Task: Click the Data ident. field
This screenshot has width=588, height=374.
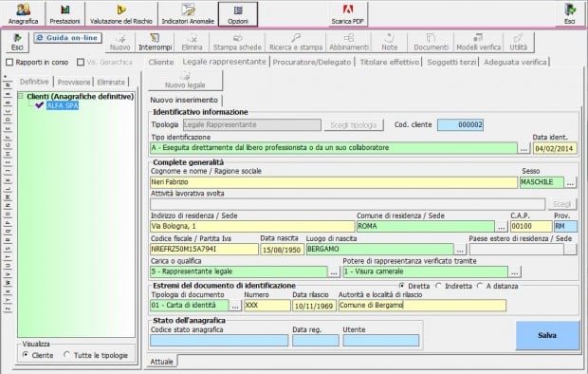Action: [555, 148]
